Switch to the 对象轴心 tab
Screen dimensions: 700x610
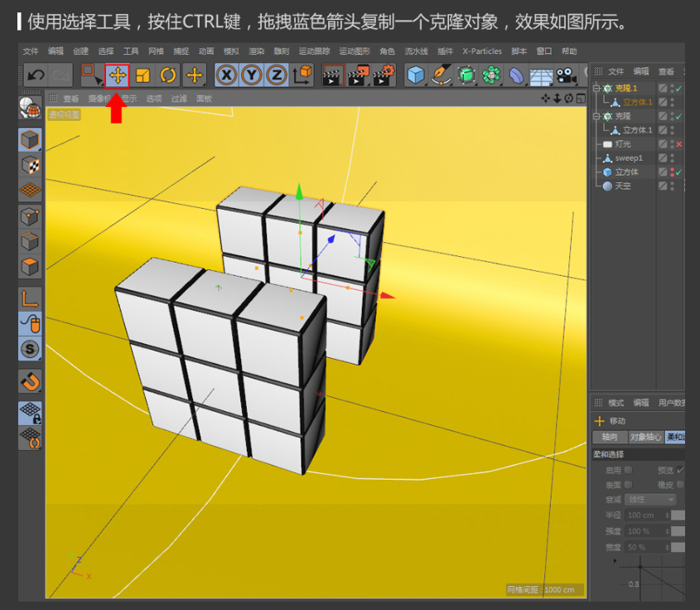coord(644,437)
